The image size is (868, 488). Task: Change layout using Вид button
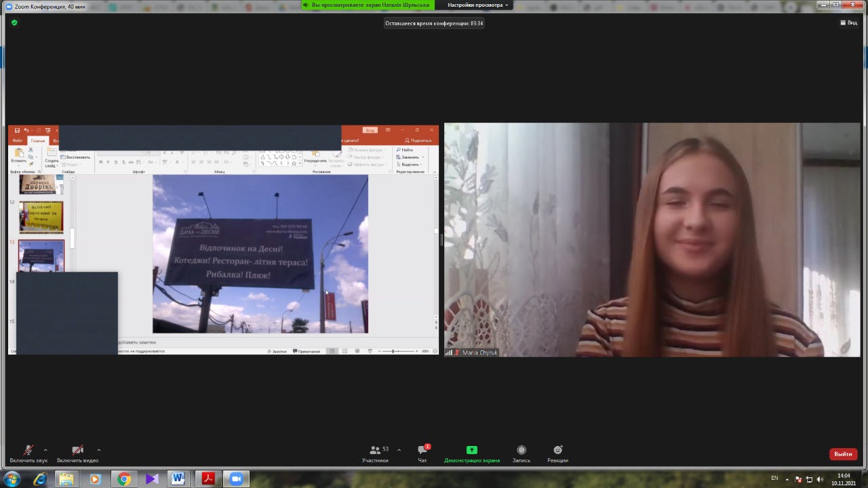848,22
